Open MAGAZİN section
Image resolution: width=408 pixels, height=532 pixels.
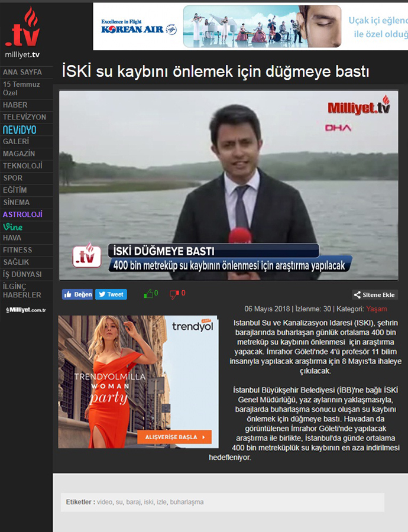[19, 154]
